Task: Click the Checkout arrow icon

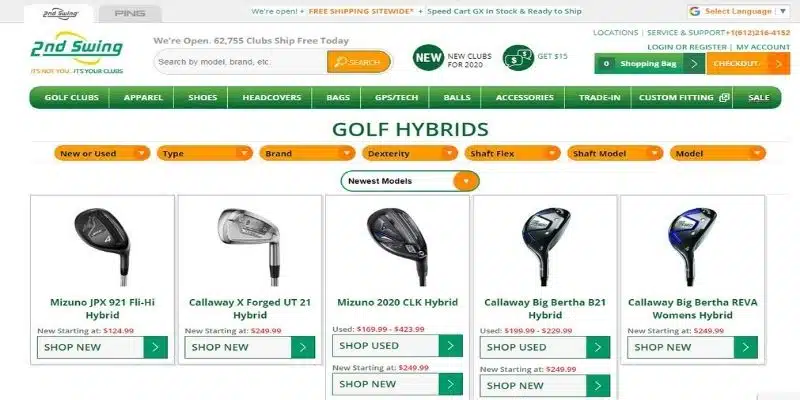Action: 779,64
